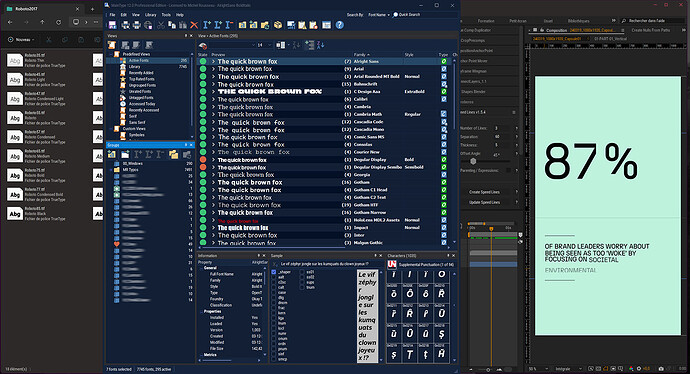This screenshot has height=374, width=690.
Task: Uncheck the _shaper OpenType feature checkbox
Action: point(274,272)
